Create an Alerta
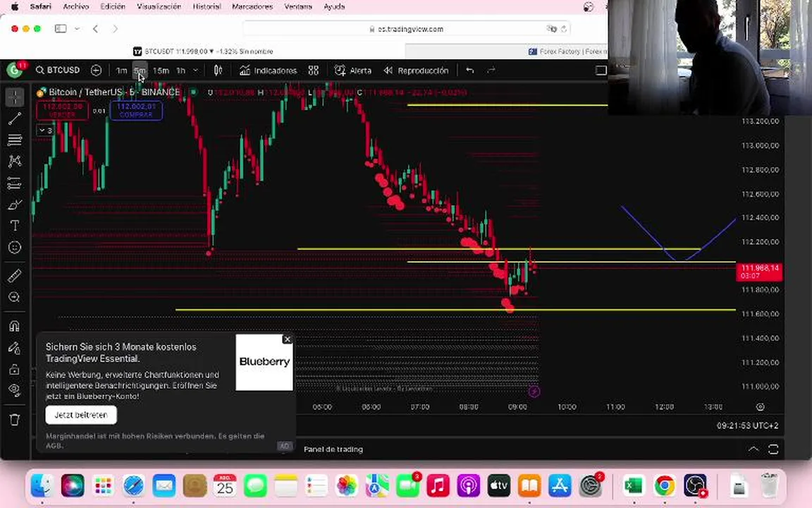This screenshot has height=508, width=812. [353, 71]
